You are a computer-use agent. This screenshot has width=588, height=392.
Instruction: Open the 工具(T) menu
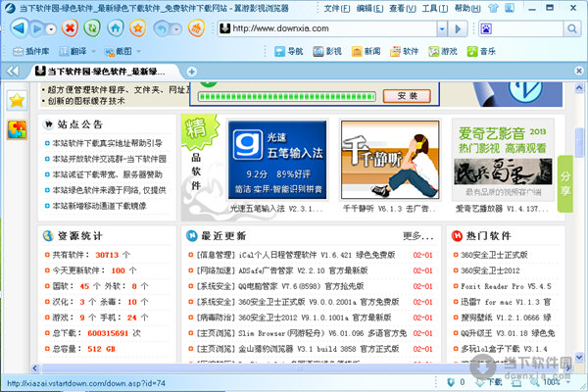tap(434, 8)
